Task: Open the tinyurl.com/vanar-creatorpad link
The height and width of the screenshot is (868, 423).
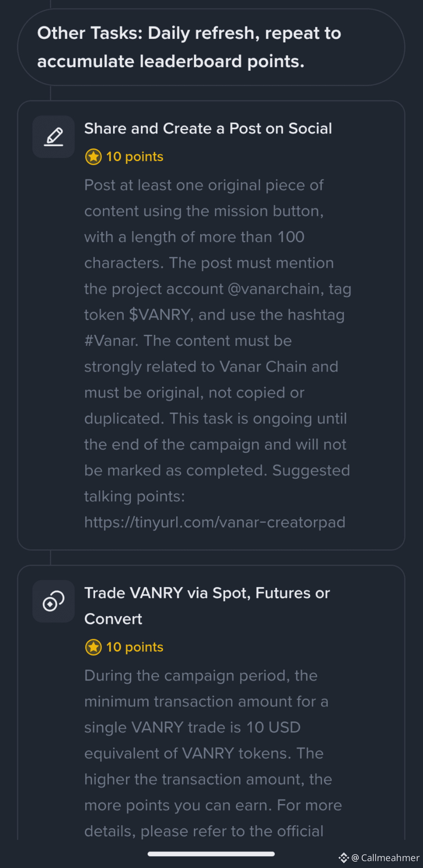Action: [x=215, y=522]
